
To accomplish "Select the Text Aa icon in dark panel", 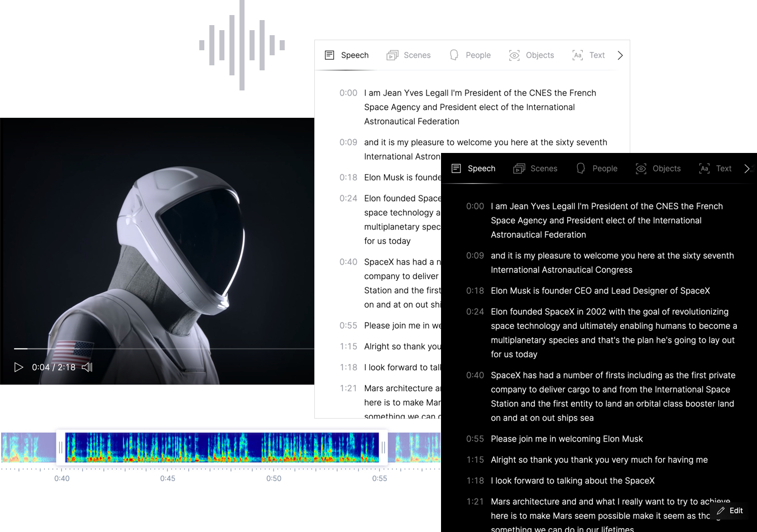I will 705,169.
